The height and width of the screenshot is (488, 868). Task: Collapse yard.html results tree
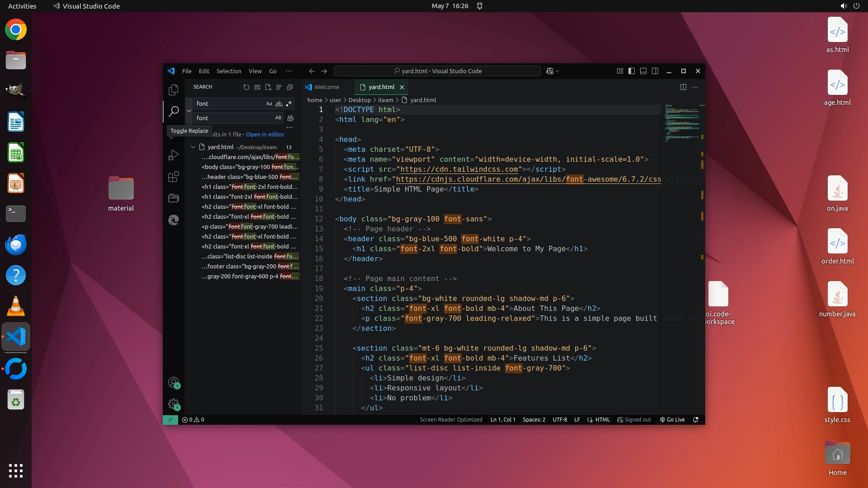click(193, 147)
